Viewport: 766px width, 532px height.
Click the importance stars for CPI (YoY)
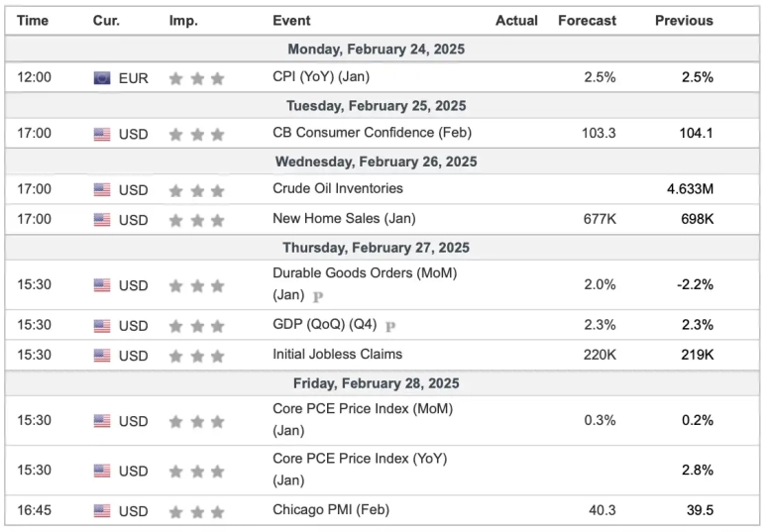click(x=196, y=78)
